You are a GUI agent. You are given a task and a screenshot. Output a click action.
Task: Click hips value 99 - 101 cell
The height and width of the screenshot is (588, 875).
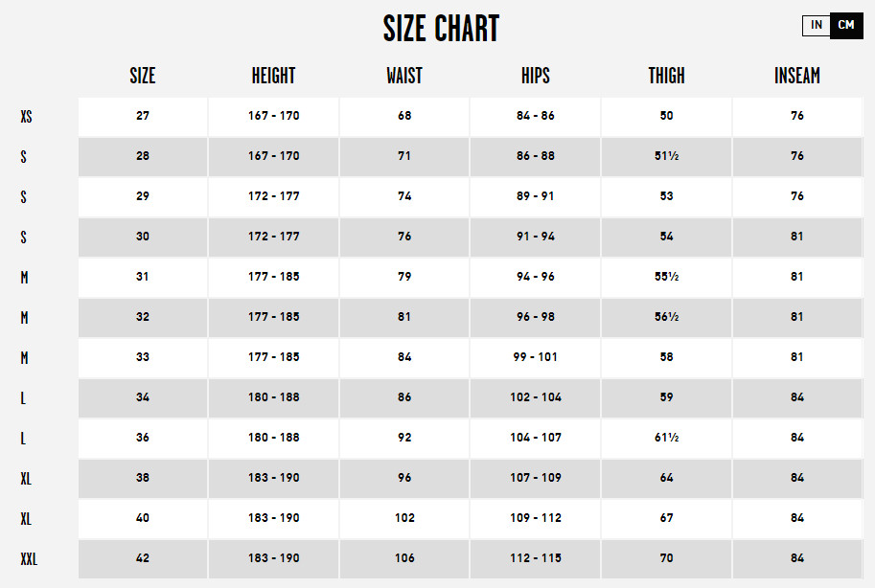(x=536, y=357)
